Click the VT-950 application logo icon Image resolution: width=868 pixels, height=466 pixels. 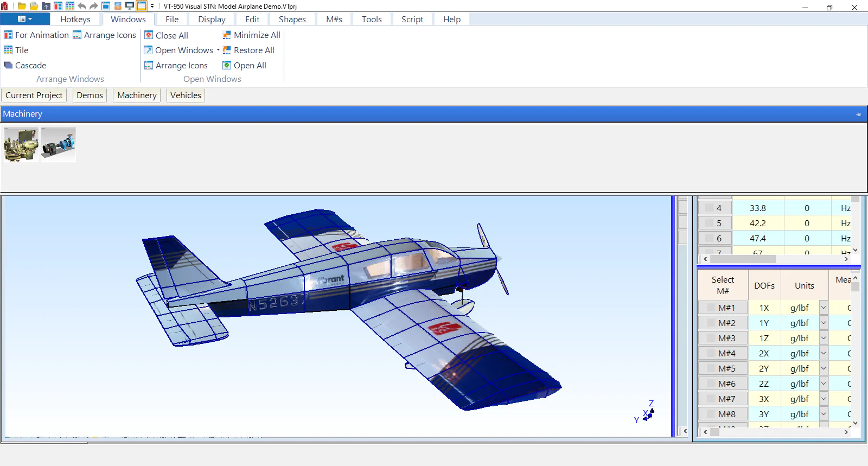(x=4, y=6)
